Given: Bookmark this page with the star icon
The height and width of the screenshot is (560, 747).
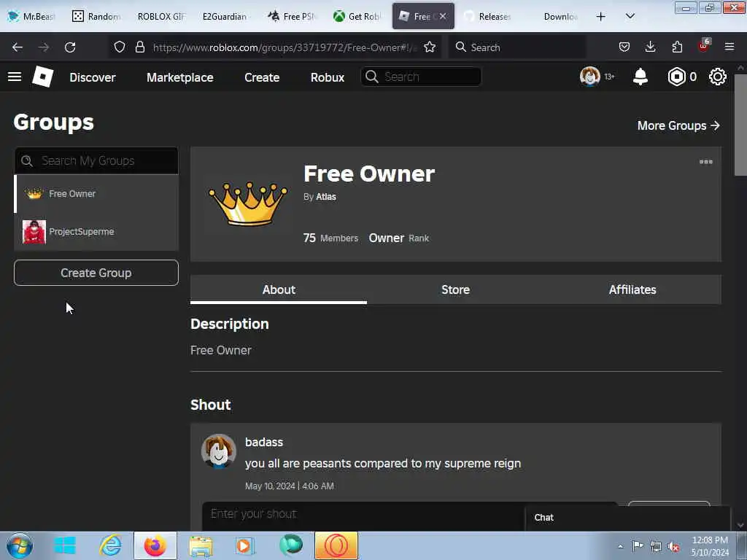Looking at the screenshot, I should (x=430, y=47).
